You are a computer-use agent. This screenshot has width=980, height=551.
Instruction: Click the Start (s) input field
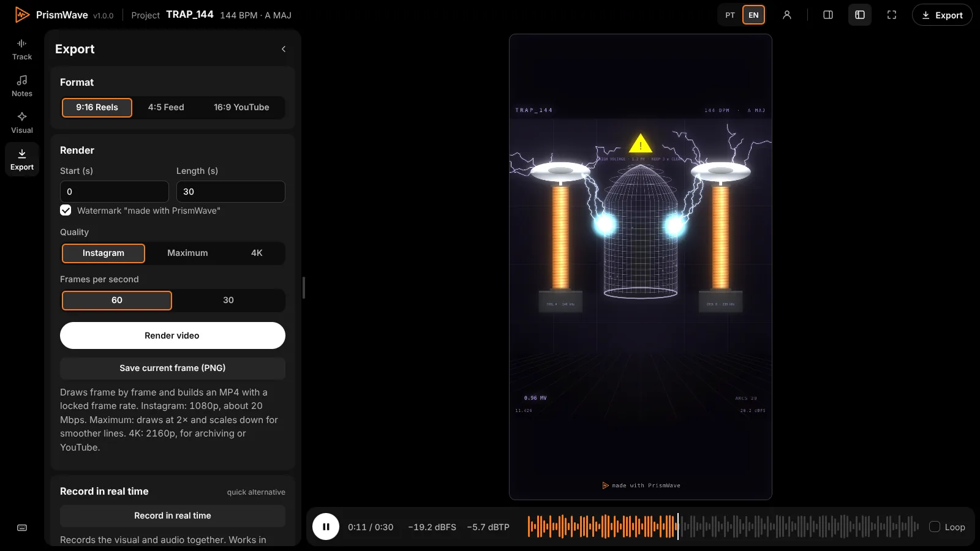(115, 192)
